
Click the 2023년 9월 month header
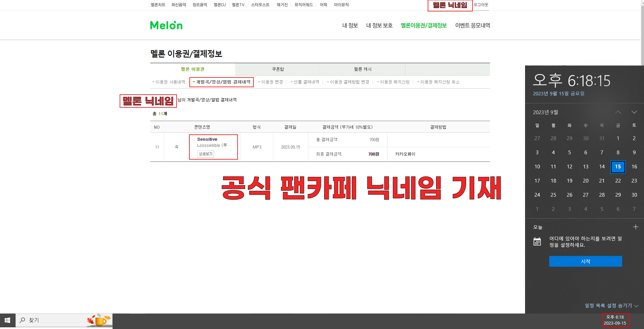tap(546, 112)
